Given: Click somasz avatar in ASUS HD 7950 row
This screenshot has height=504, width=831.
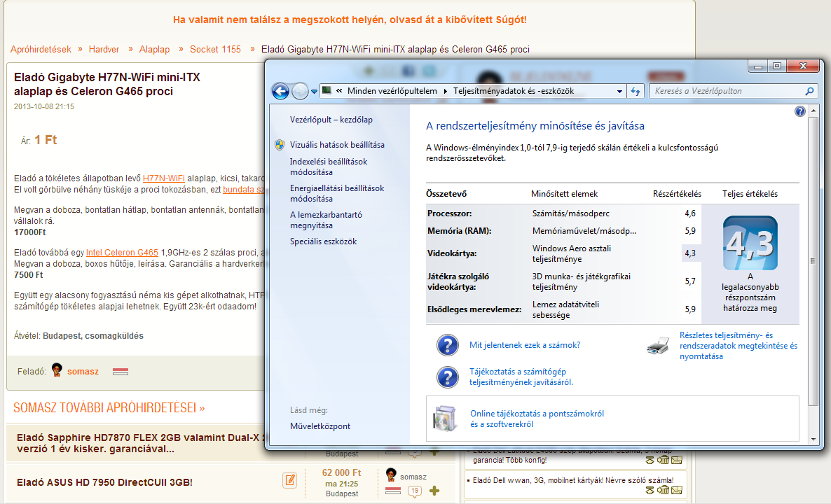Looking at the screenshot, I should coord(391,475).
